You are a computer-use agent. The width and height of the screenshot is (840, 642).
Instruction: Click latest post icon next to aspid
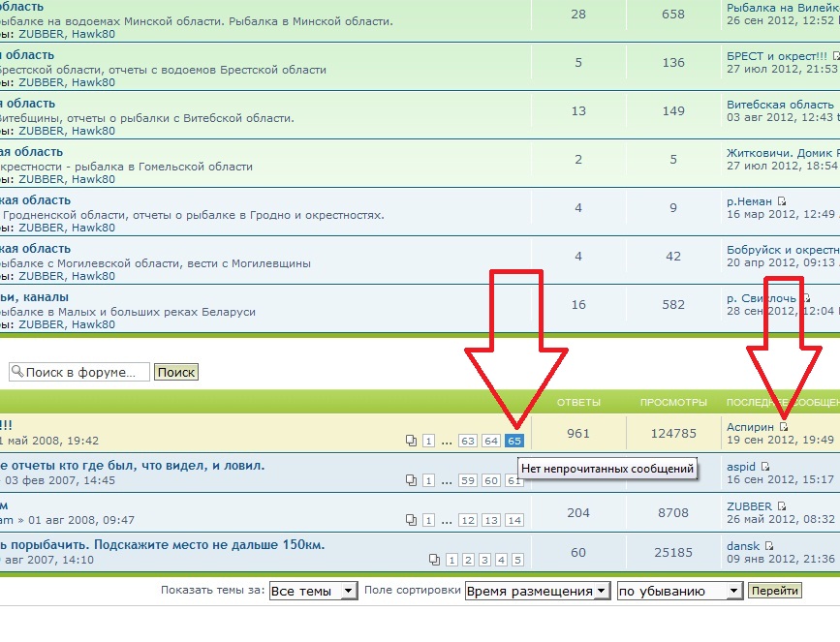pos(764,467)
